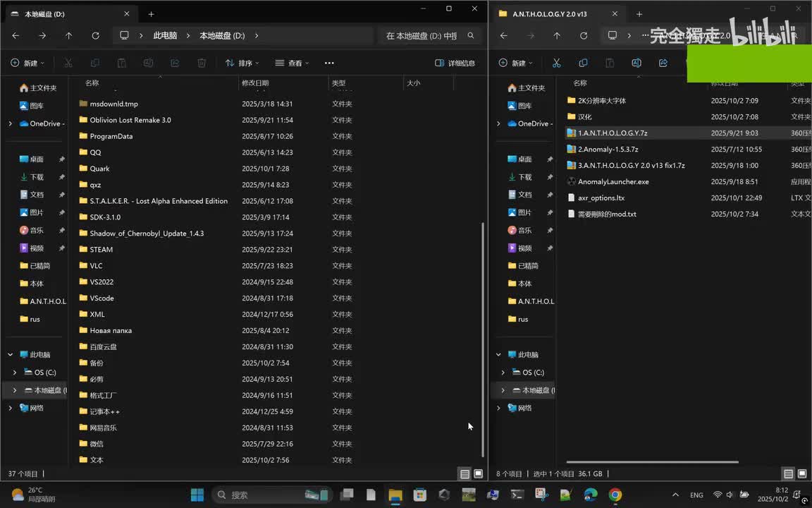Open 新建 dropdown in right window
Image resolution: width=812 pixels, height=508 pixels.
pos(516,63)
